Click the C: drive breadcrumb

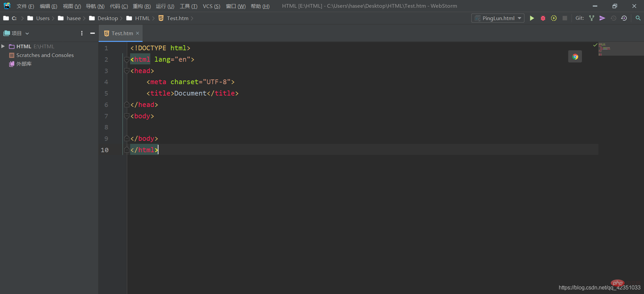10,18
